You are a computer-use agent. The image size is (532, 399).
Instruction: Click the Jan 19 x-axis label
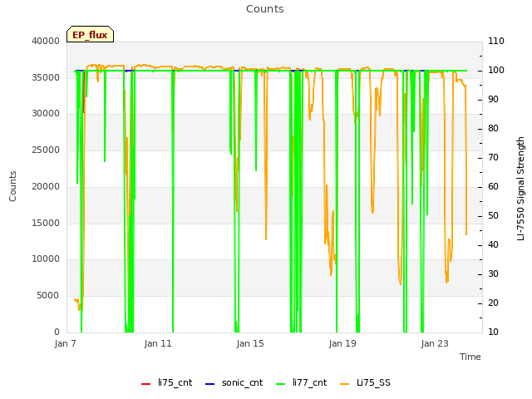point(342,343)
